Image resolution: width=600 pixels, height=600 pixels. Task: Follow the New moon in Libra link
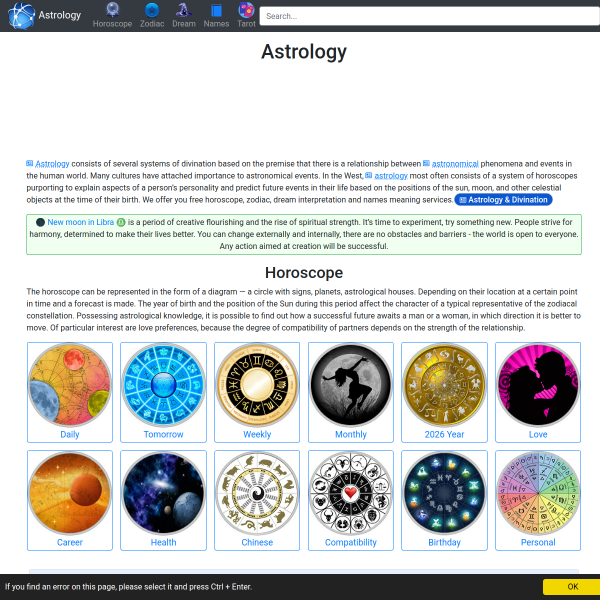[80, 222]
